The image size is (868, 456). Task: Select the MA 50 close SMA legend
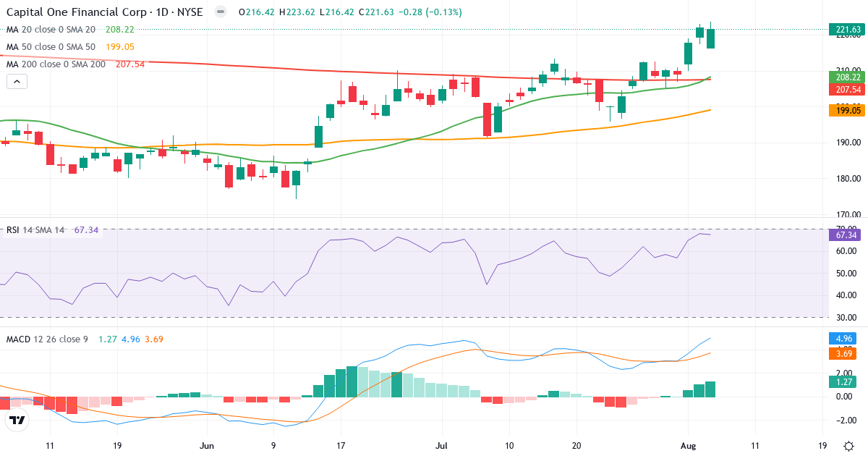coord(51,47)
